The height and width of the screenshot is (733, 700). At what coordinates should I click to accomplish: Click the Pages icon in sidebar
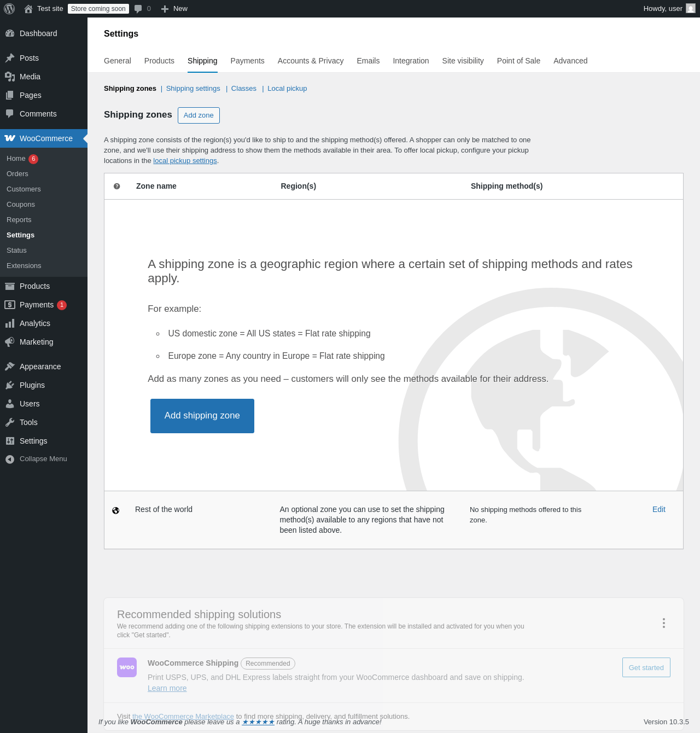click(10, 95)
